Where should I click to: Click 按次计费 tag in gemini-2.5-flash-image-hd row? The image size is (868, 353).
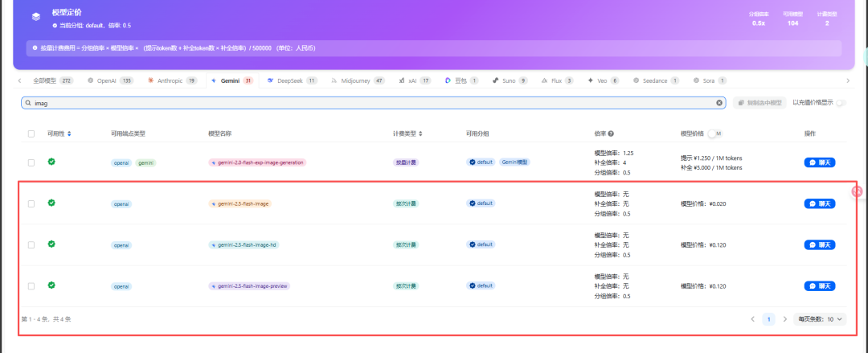pos(406,244)
